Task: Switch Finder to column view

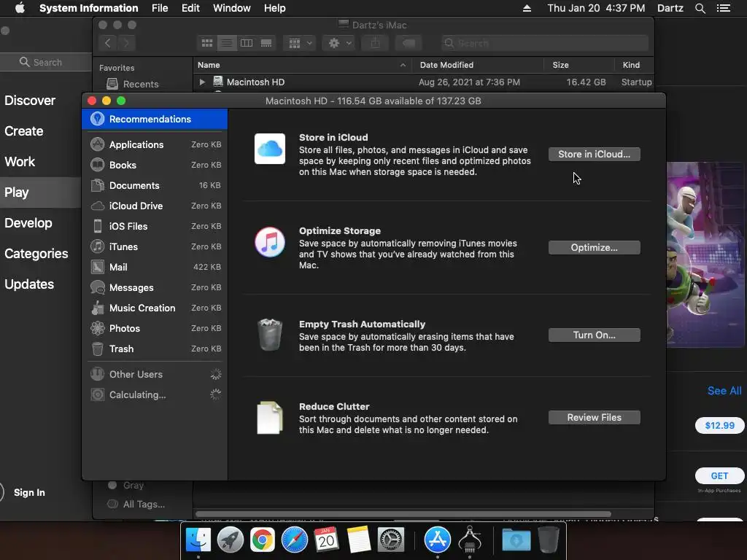Action: pos(247,43)
